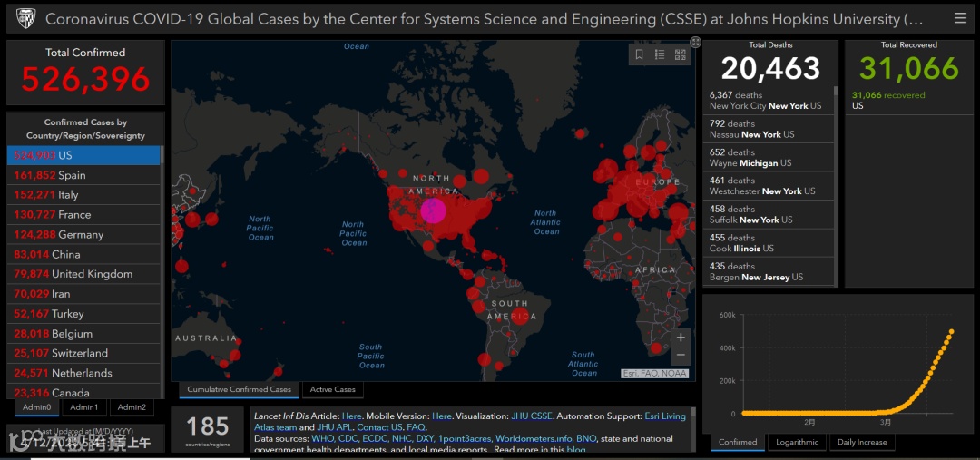The width and height of the screenshot is (980, 460).
Task: Select US row in country list
Action: 83,155
